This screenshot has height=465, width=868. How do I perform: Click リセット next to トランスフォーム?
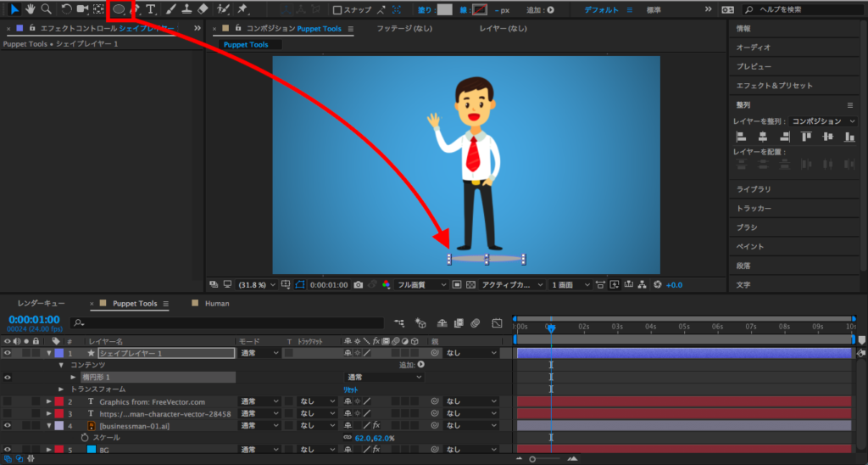click(350, 389)
